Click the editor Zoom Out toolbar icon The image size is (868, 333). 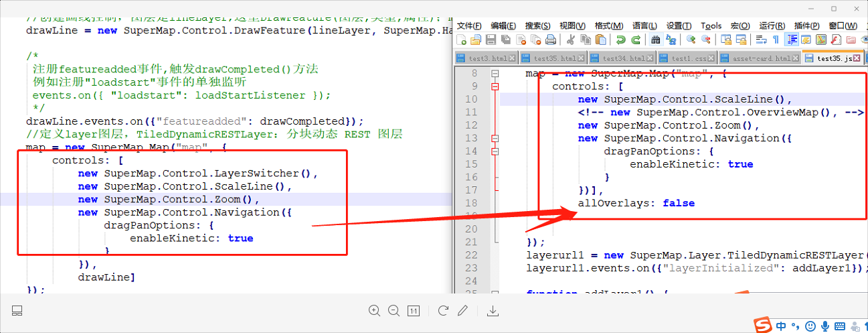706,40
